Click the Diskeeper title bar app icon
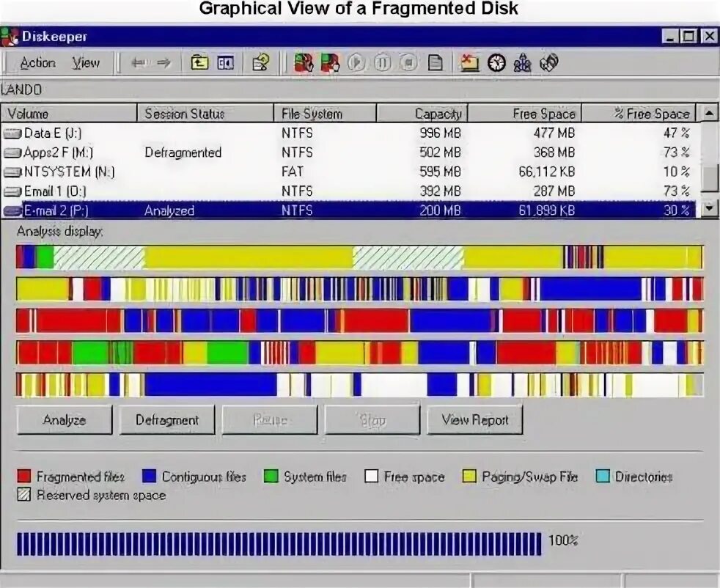The width and height of the screenshot is (720, 588). pyautogui.click(x=10, y=37)
